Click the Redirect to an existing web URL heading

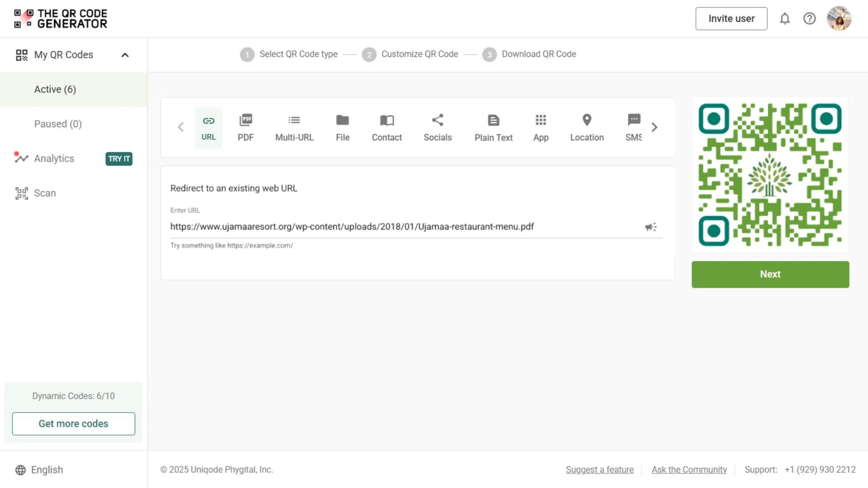234,188
